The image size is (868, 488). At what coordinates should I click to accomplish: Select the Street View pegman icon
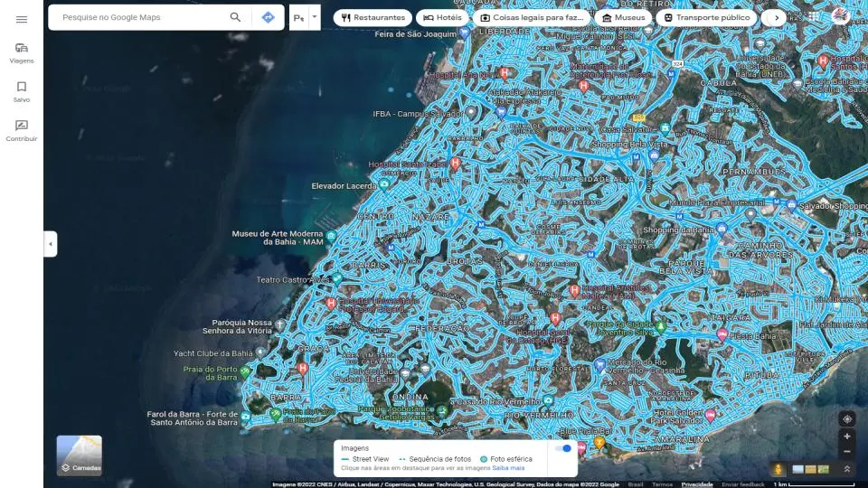pyautogui.click(x=778, y=469)
